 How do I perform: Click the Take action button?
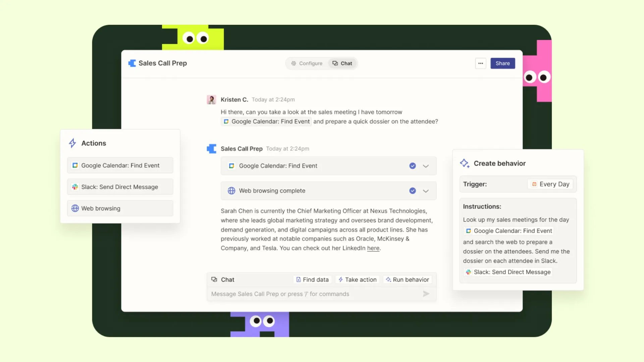pos(357,280)
